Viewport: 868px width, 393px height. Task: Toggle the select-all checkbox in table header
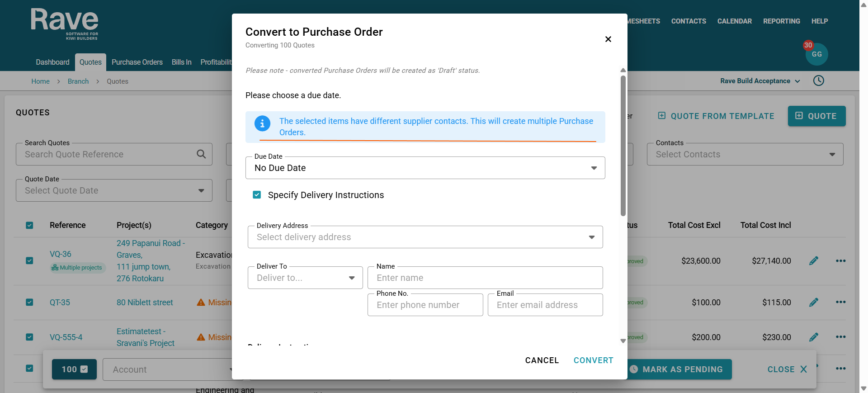click(x=29, y=225)
